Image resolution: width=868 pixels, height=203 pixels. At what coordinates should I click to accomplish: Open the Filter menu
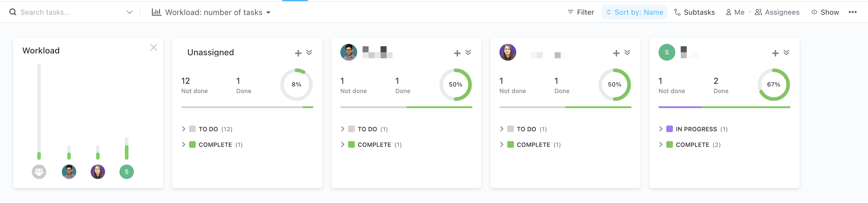pos(580,12)
